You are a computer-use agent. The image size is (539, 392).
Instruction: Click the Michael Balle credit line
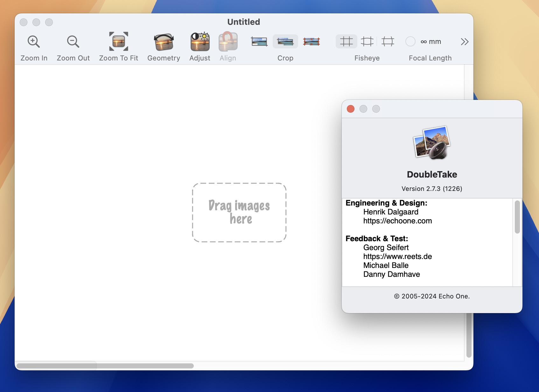coord(386,265)
